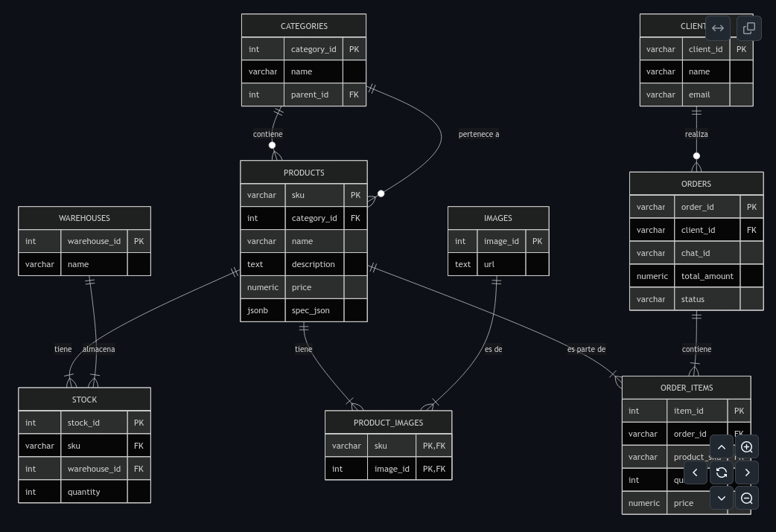Pan the diagram down

(x=722, y=498)
